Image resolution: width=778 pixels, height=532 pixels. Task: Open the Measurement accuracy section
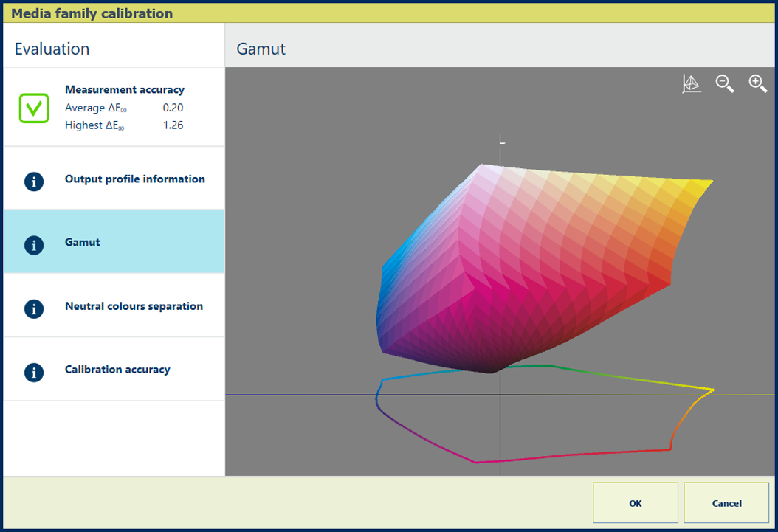point(125,89)
